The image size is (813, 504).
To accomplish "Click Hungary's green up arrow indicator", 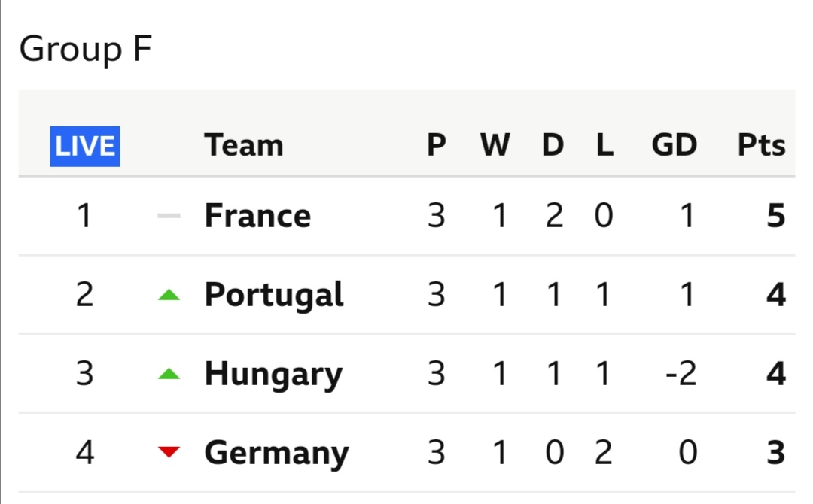I will click(169, 374).
